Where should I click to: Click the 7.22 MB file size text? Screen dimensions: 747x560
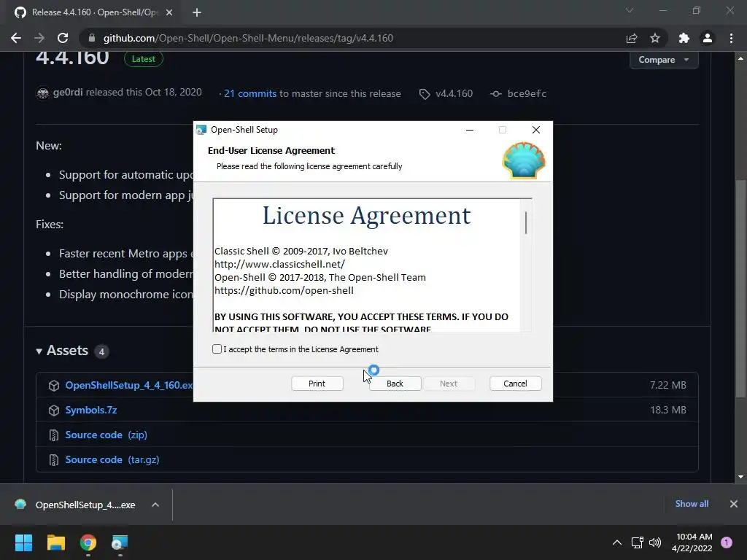pyautogui.click(x=668, y=385)
